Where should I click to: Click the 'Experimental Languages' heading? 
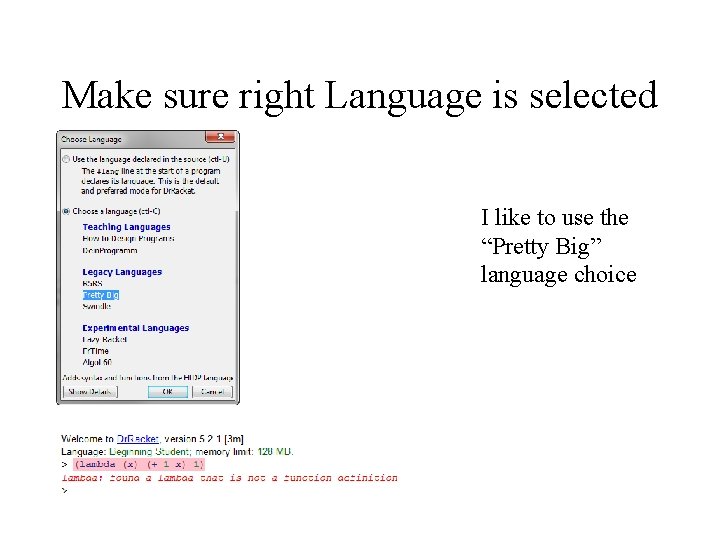pyautogui.click(x=135, y=328)
